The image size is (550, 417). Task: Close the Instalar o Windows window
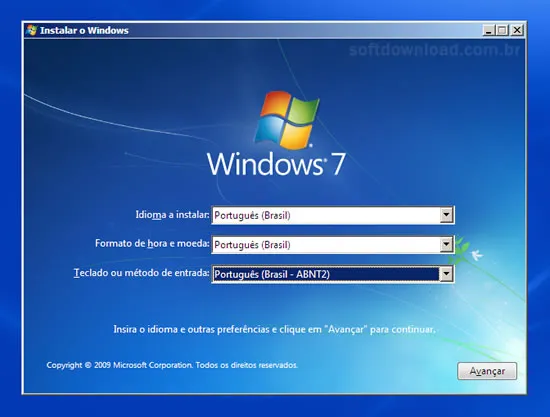pos(517,31)
